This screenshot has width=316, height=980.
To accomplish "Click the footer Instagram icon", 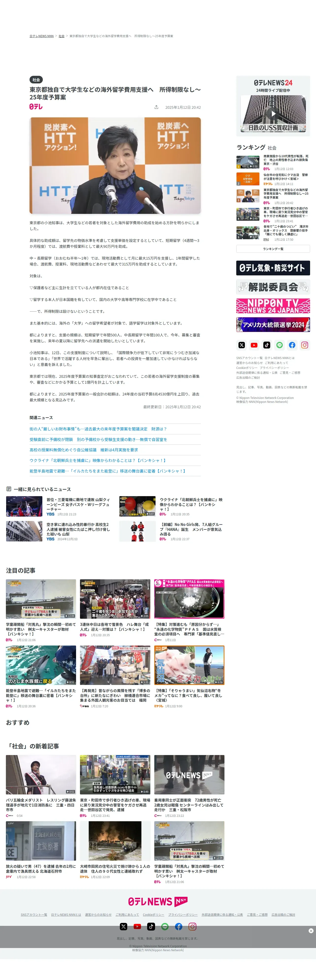I will 192,926.
